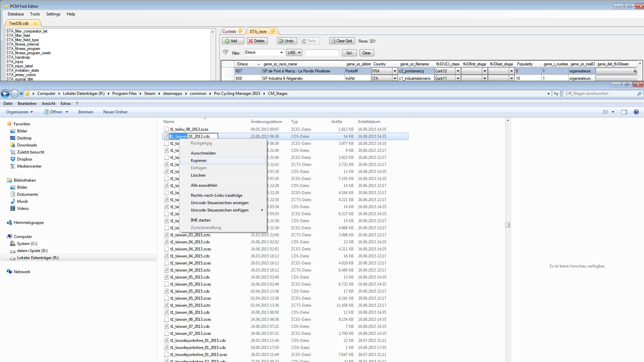Expand the Öffnen dropdown arrow

point(67,112)
